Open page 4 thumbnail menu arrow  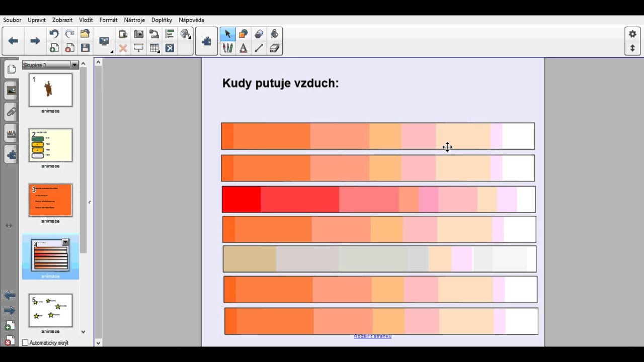65,242
